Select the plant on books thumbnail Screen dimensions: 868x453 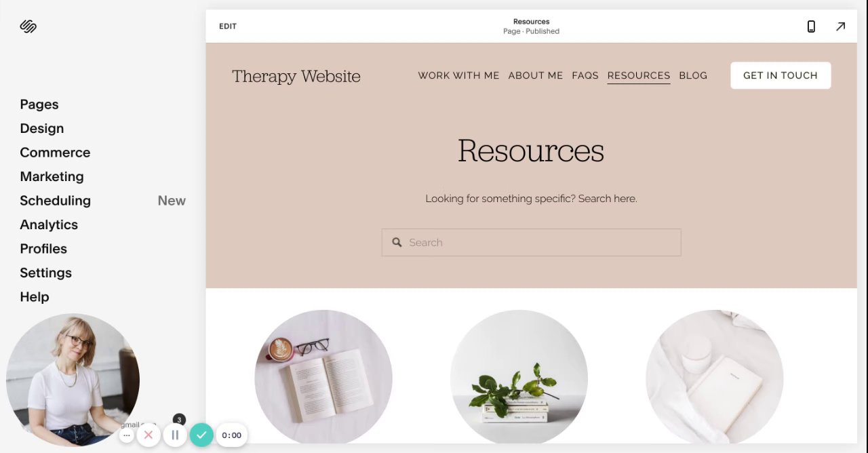coord(519,377)
